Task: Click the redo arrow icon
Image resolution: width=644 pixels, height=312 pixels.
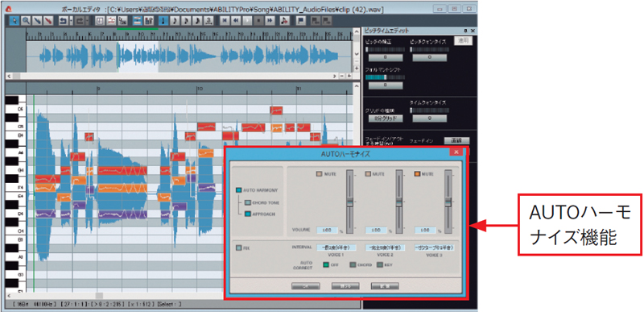Action: click(x=79, y=20)
